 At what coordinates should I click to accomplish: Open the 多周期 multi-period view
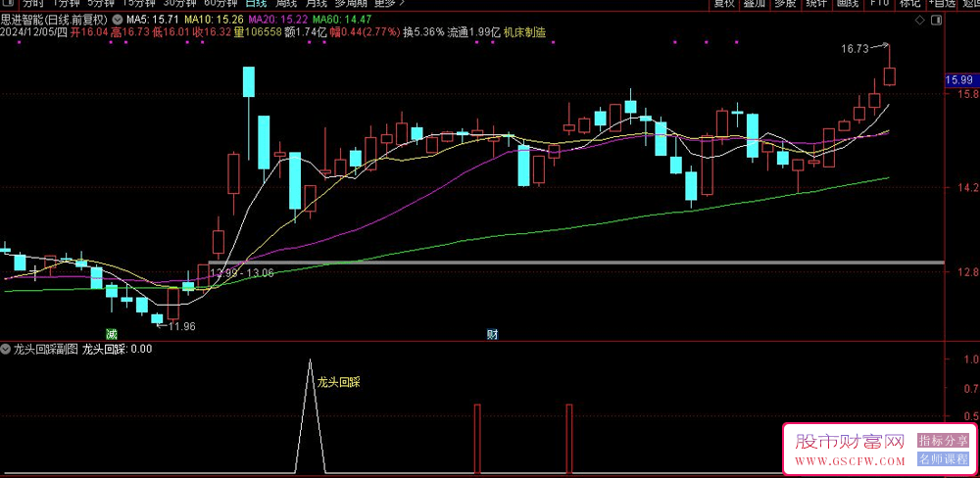click(350, 3)
